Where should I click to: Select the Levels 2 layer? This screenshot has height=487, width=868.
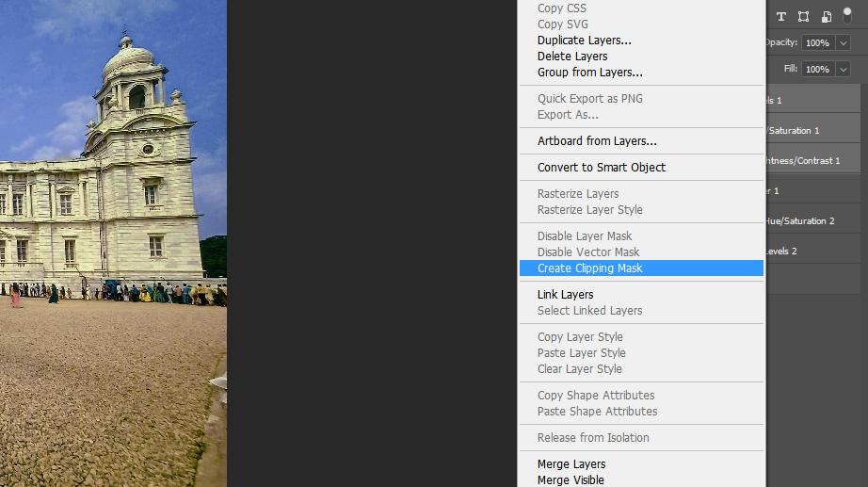813,252
